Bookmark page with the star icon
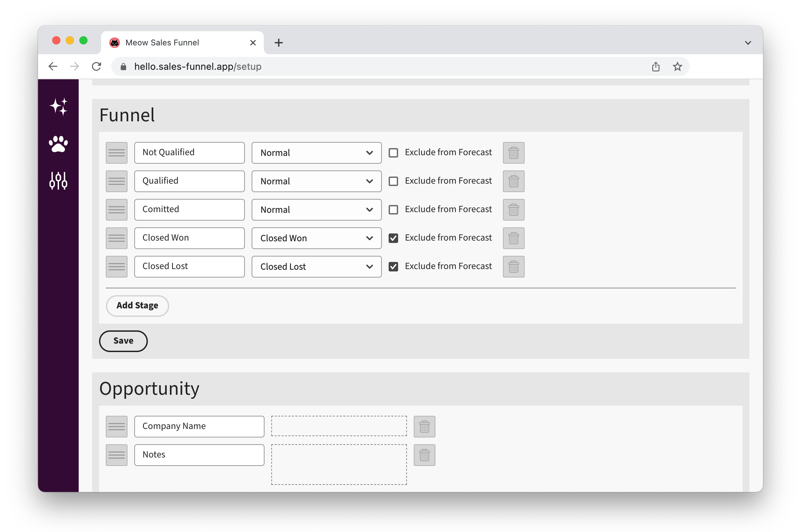Image resolution: width=801 pixels, height=532 pixels. (678, 66)
